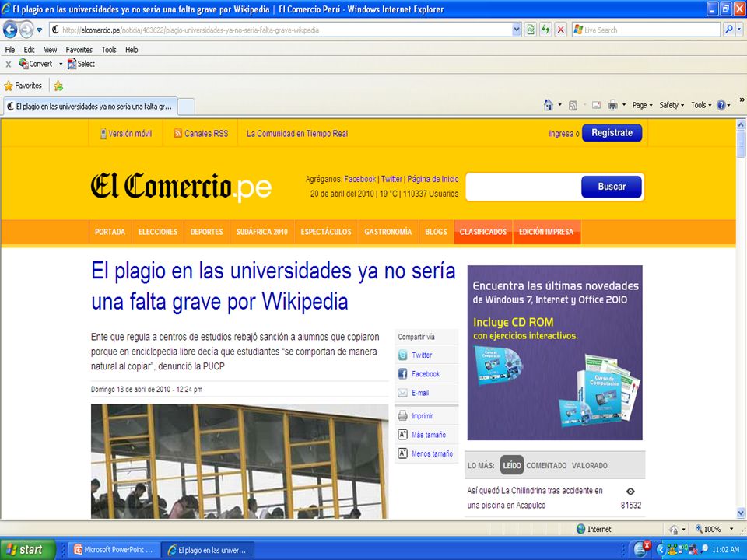
Task: Click the page vertical scrollbar down arrow
Action: click(741, 513)
